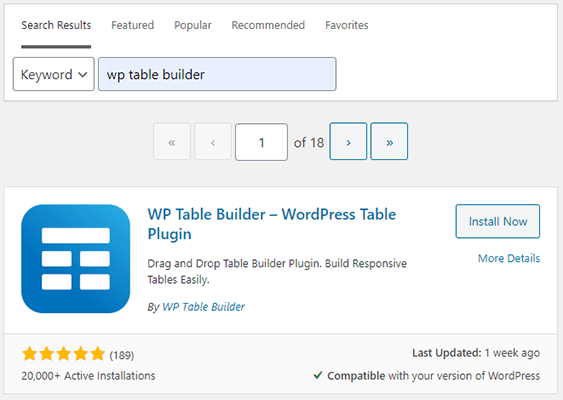The height and width of the screenshot is (400, 563).
Task: Install the WP Table Builder plugin
Action: (x=498, y=221)
